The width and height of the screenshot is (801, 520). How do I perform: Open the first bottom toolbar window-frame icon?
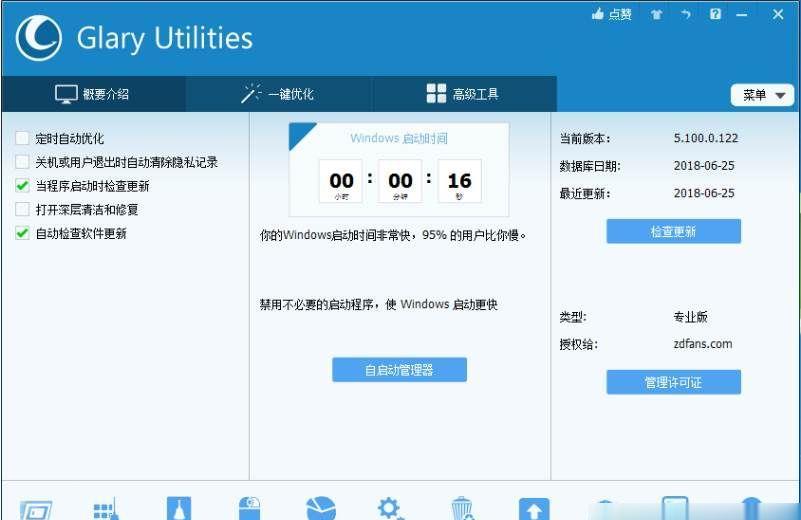pos(36,510)
